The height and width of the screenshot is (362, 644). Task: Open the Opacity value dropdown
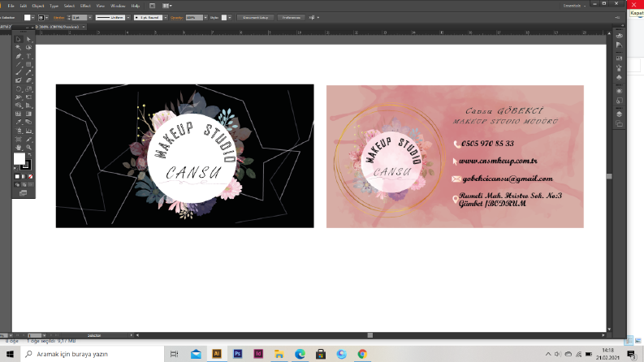[x=205, y=18]
